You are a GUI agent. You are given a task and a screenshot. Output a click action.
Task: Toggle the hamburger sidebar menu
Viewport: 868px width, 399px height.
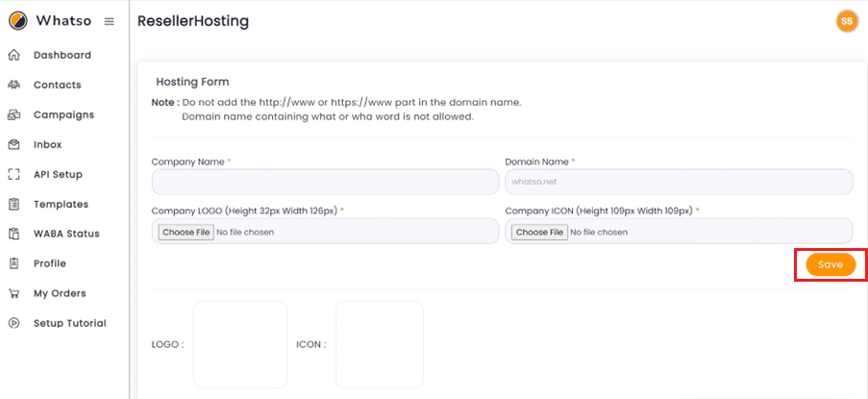pyautogui.click(x=109, y=21)
